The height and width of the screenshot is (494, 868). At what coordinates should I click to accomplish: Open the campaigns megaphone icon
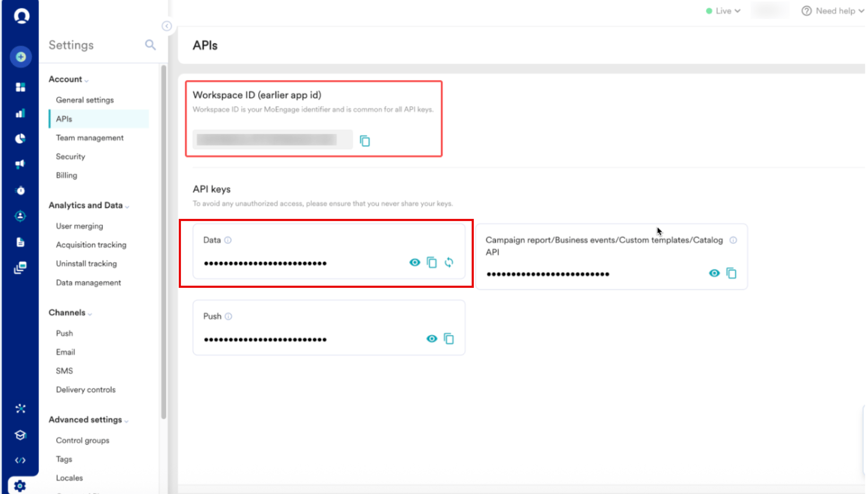(x=21, y=164)
